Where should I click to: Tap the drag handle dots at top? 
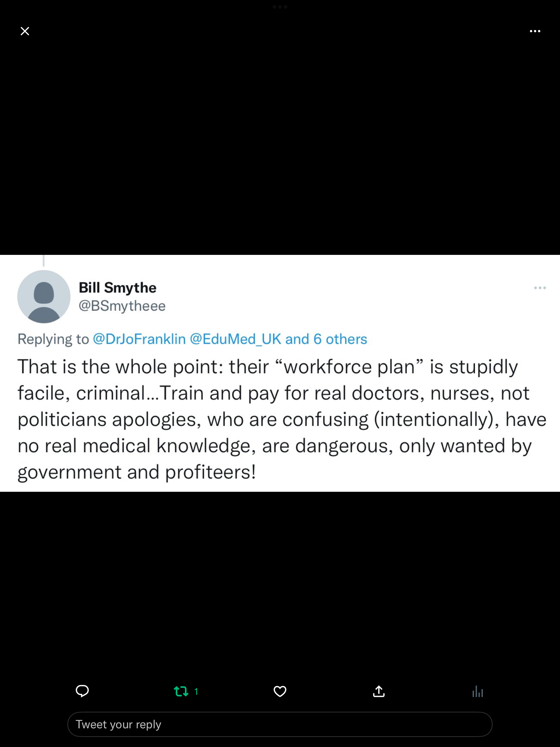tap(280, 7)
